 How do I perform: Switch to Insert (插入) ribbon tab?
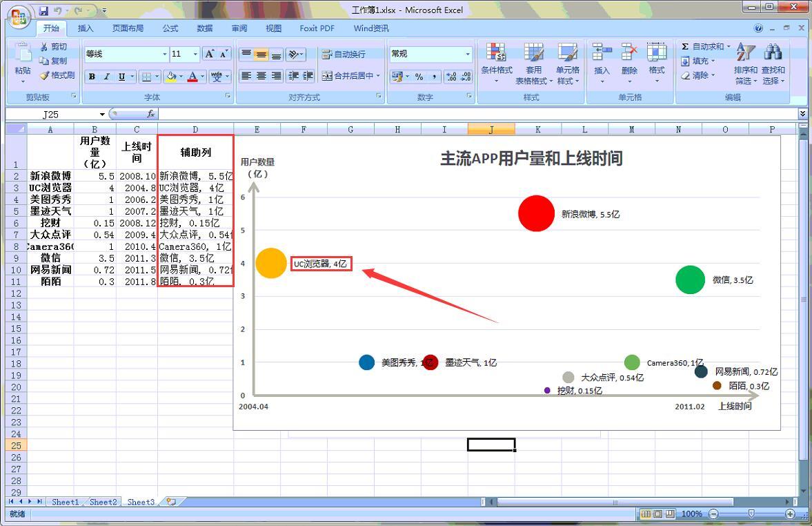pos(85,28)
